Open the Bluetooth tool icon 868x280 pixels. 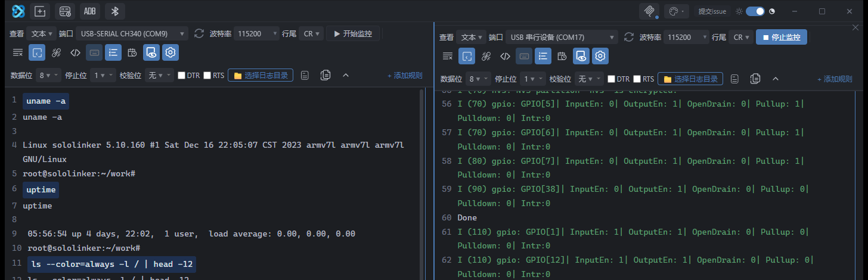[x=115, y=11]
